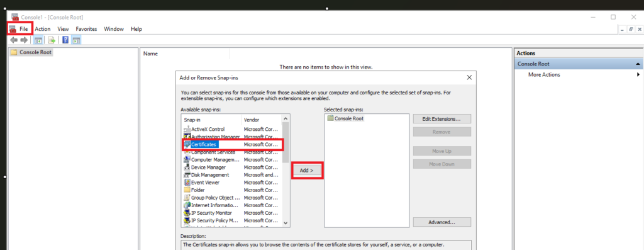
Task: Toggle Show/Hide Action Pane toolbar icon
Action: (76, 40)
